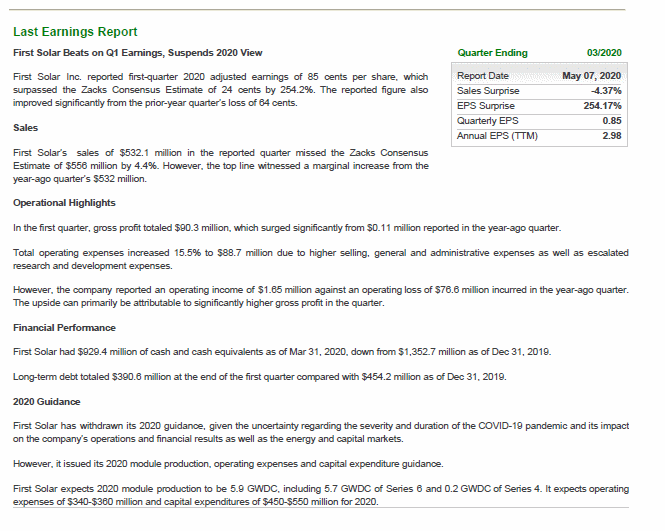Select the '-4.37%' sales surprise value

click(606, 91)
